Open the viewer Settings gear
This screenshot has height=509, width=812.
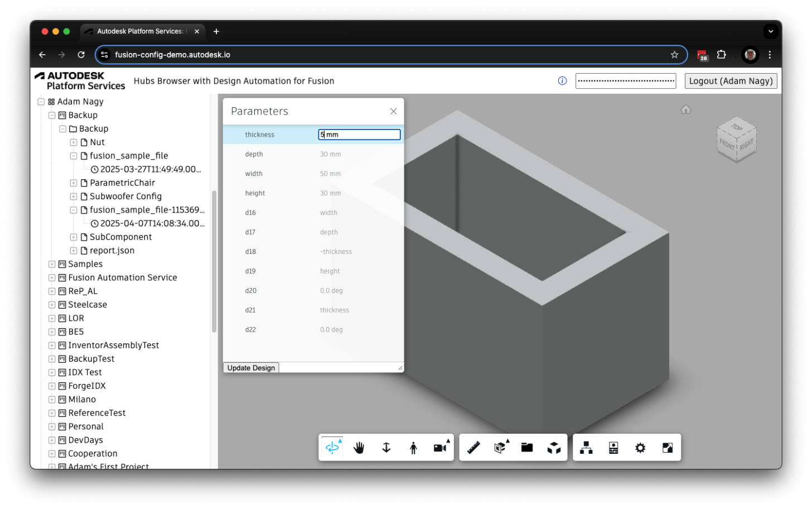click(640, 447)
